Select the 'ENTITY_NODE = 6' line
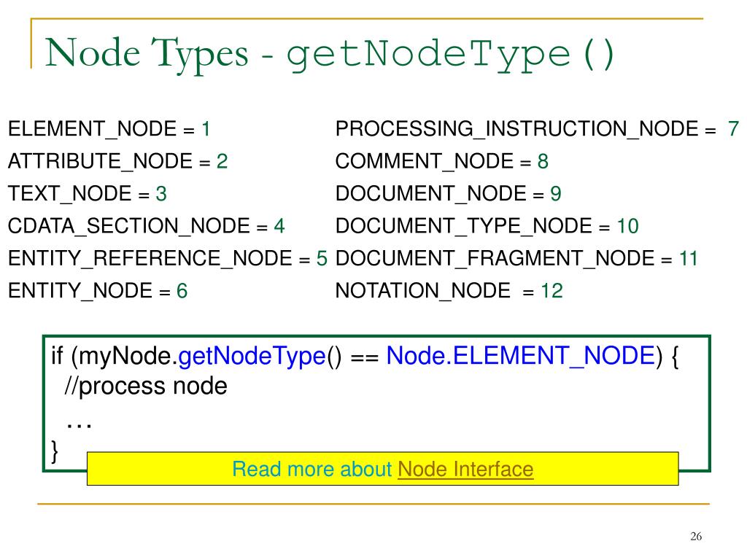The width and height of the screenshot is (747, 560). tap(98, 291)
